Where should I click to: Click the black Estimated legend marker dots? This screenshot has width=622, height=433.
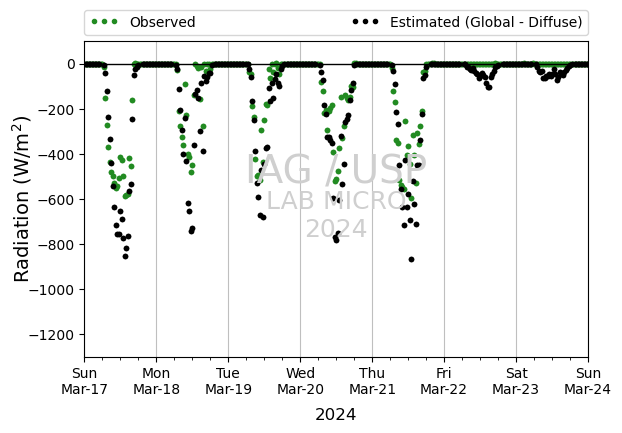(x=365, y=22)
